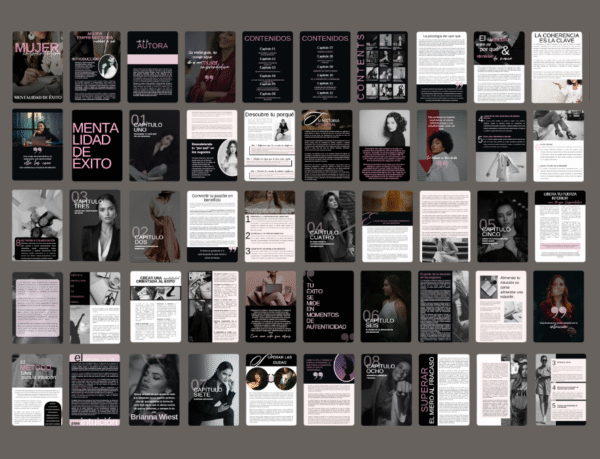600x459 pixels.
Task: Open the Capítulo Uno page thumbnail
Action: [153, 146]
